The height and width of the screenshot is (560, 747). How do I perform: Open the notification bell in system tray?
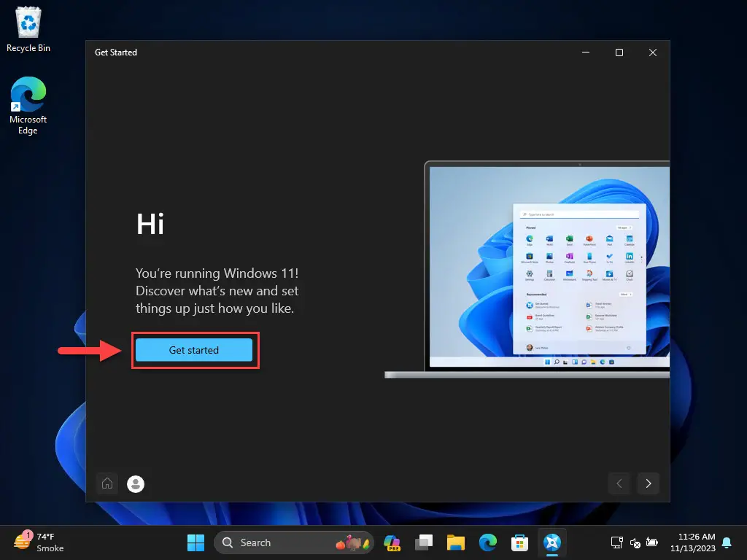(727, 542)
